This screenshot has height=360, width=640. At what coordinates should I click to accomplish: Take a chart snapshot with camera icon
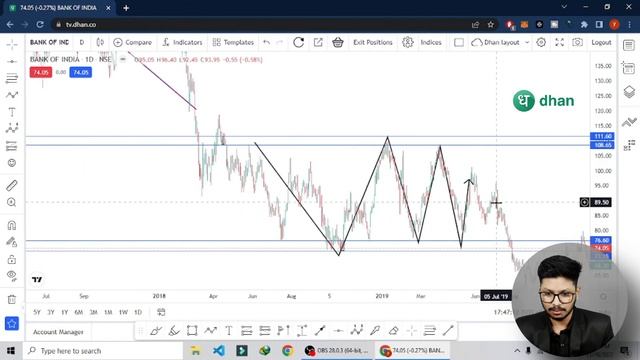click(577, 42)
